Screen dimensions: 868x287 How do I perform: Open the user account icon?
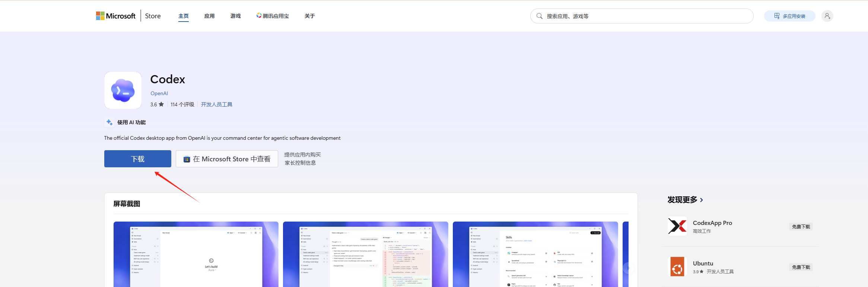[827, 16]
